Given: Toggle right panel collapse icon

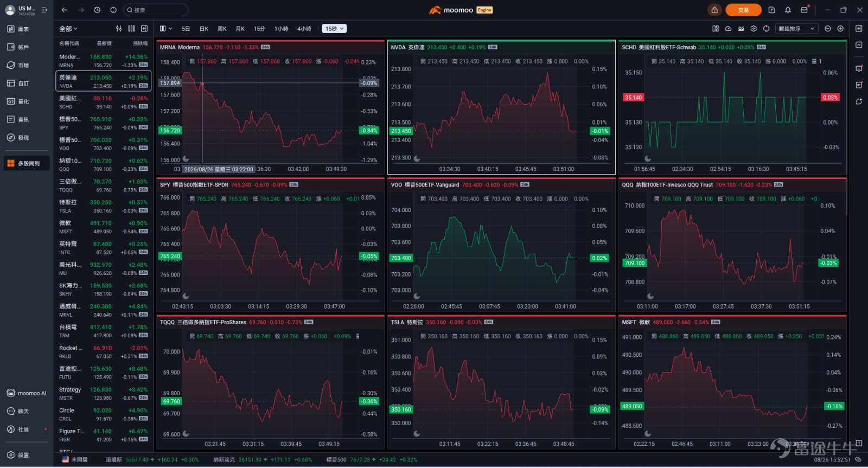Looking at the screenshot, I should (859, 28).
